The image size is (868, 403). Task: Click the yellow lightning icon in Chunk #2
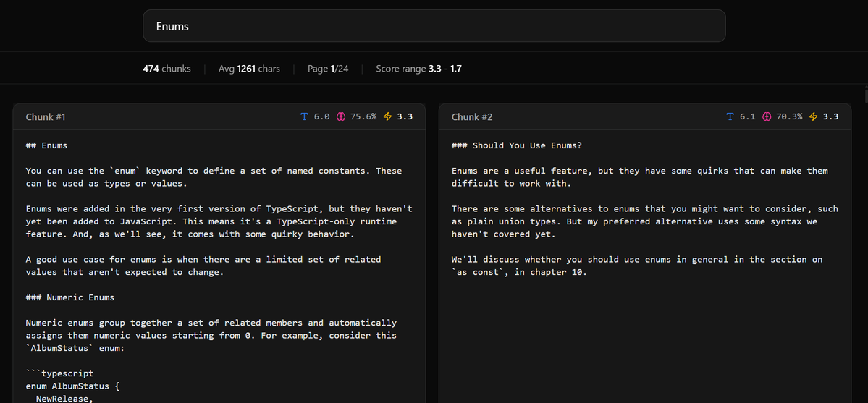pos(813,116)
